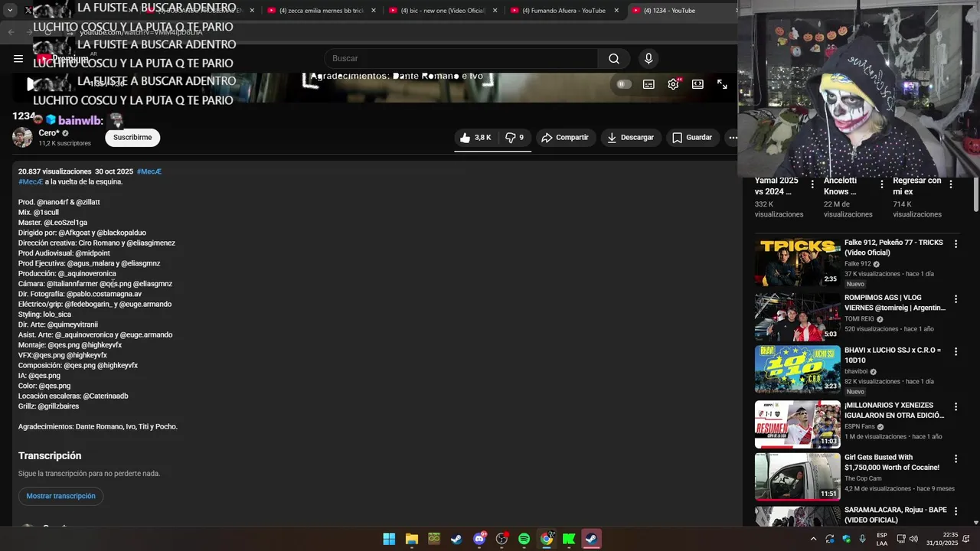Open options for MILLONARIOS Y XENEIZES video
The width and height of the screenshot is (980, 551).
click(955, 407)
